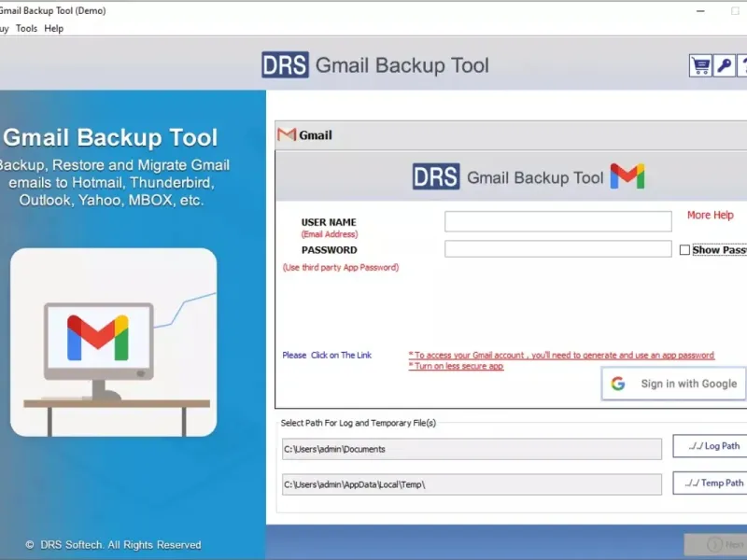Screen dimensions: 747x560
Task: Click the key activation icon
Action: pyautogui.click(x=725, y=65)
